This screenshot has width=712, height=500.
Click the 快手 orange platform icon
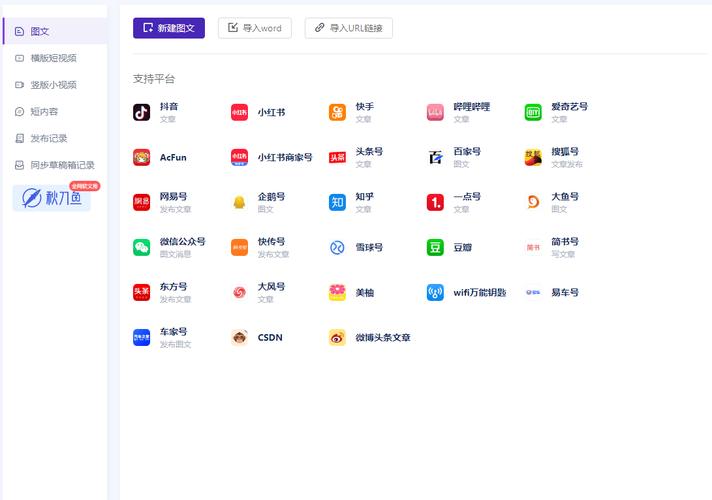tap(337, 112)
